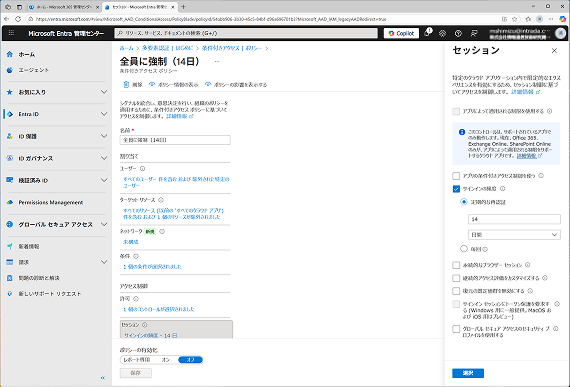Open the app launcher waffle icon
Viewport: 570px width, 387px height.
point(11,33)
